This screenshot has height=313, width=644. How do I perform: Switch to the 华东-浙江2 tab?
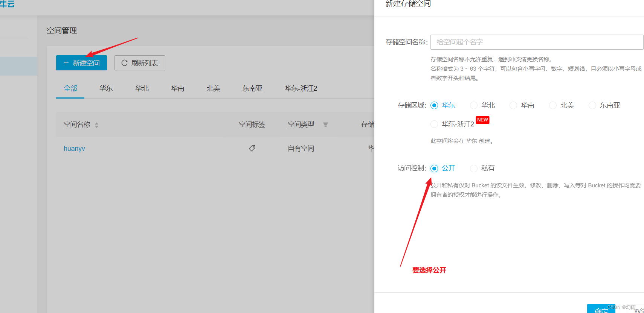(301, 88)
